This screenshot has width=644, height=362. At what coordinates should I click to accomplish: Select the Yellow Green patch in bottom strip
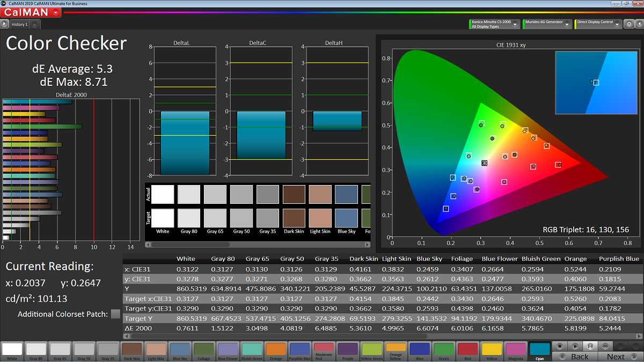pyautogui.click(x=371, y=351)
